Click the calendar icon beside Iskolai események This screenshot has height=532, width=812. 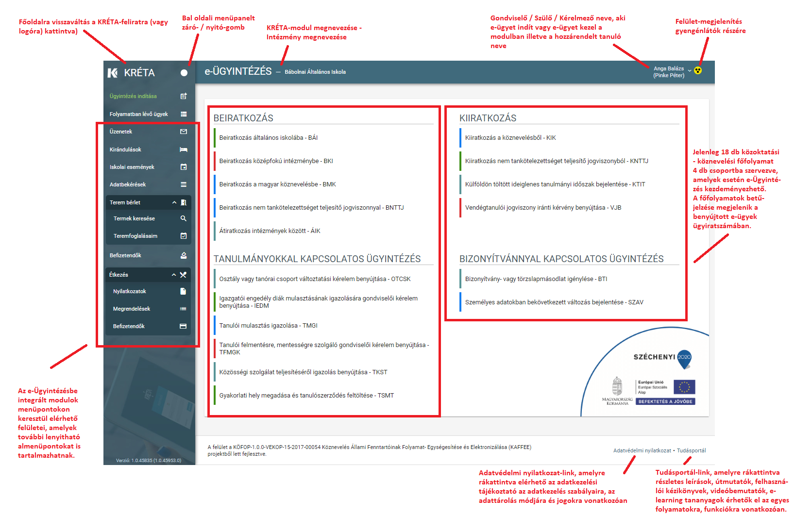pos(184,167)
